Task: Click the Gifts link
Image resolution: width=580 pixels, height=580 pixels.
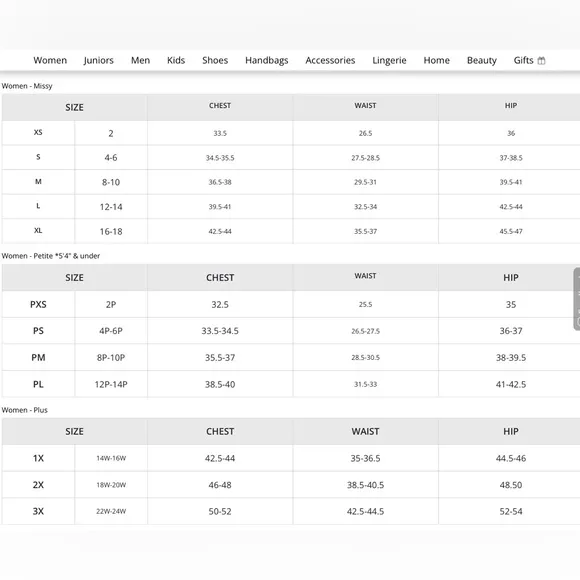Action: coord(523,60)
